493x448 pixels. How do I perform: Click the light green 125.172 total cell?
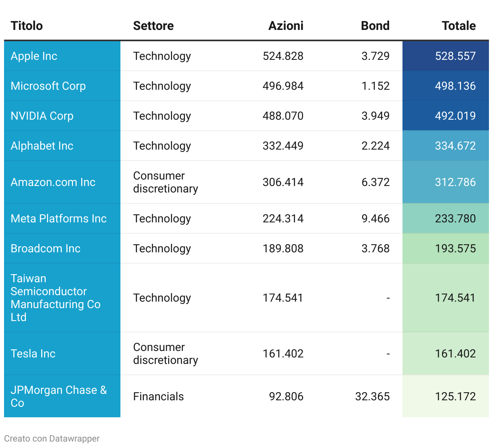click(x=455, y=396)
